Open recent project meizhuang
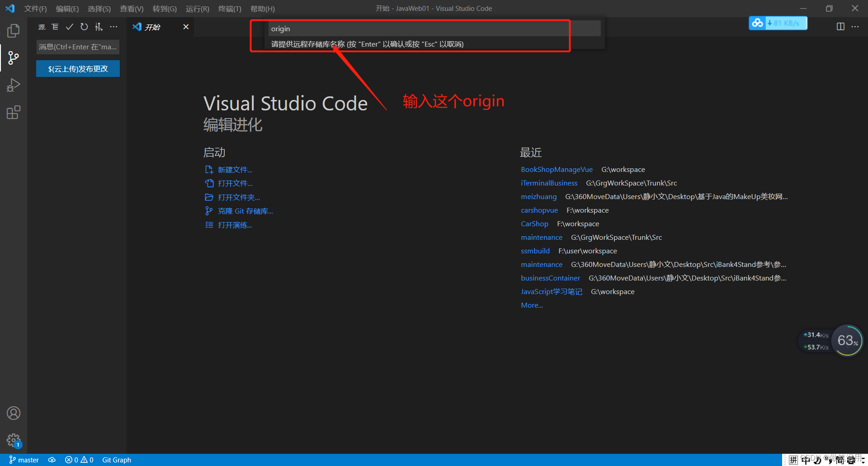Viewport: 868px width, 466px height. [538, 197]
